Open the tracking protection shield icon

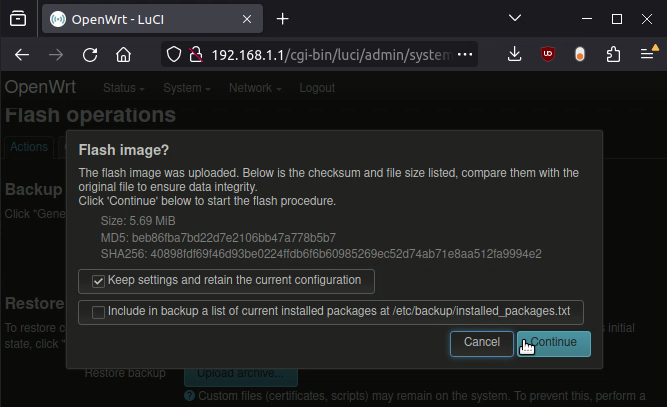pyautogui.click(x=174, y=54)
